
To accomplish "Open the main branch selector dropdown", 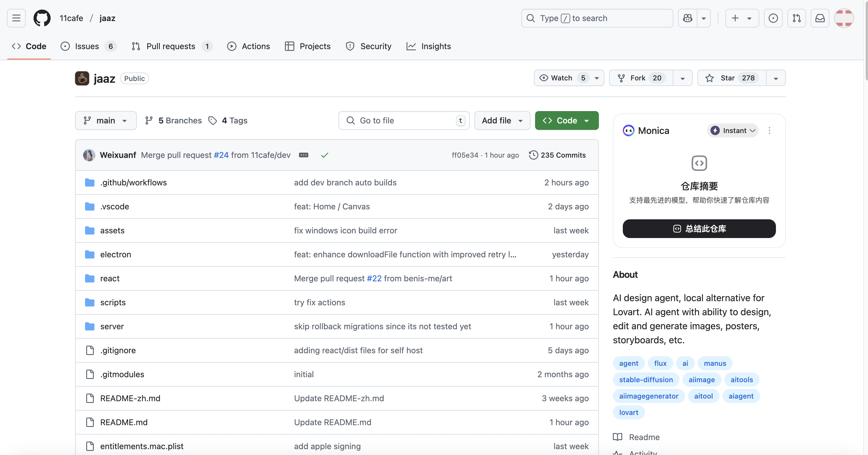I will [x=106, y=121].
